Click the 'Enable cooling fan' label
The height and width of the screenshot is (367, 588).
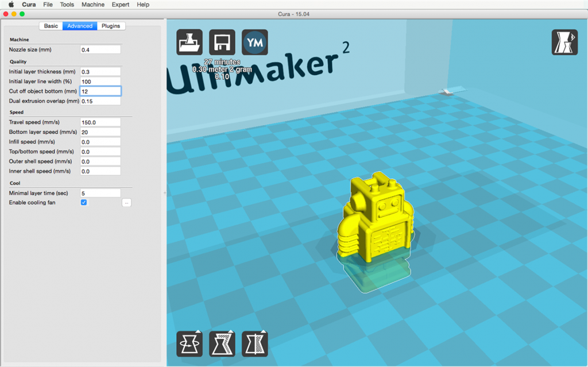[x=32, y=202]
